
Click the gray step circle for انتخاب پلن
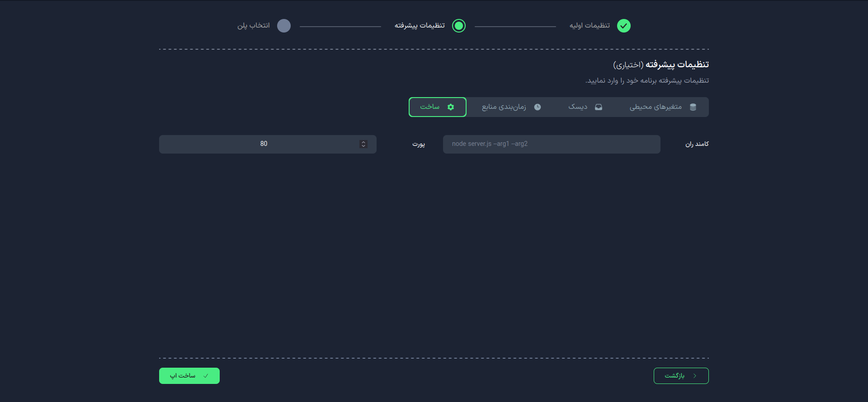(284, 26)
